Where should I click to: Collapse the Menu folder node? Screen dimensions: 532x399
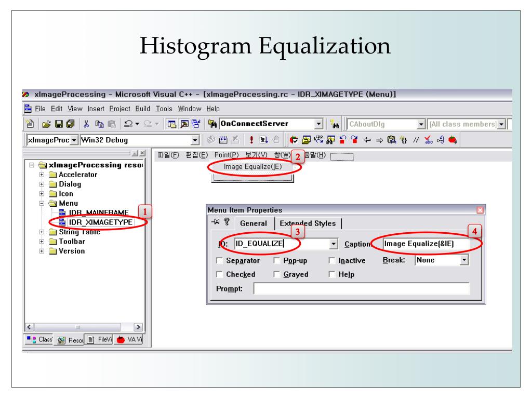(x=42, y=203)
